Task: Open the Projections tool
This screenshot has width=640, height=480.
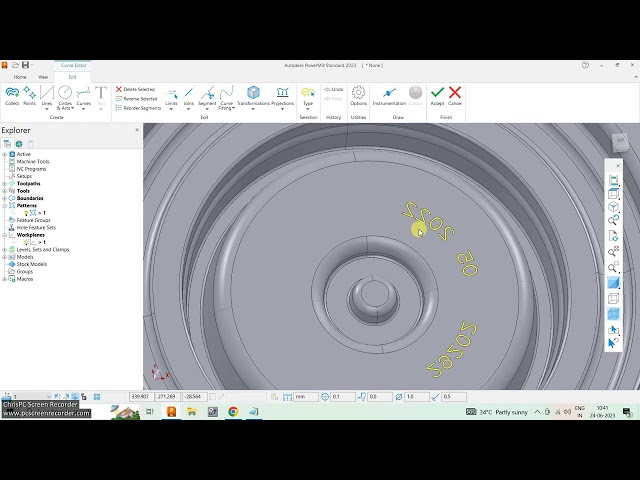Action: pos(282,97)
